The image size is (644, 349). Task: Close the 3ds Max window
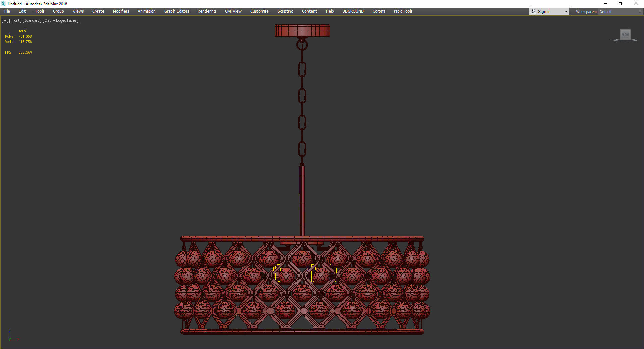(x=636, y=4)
